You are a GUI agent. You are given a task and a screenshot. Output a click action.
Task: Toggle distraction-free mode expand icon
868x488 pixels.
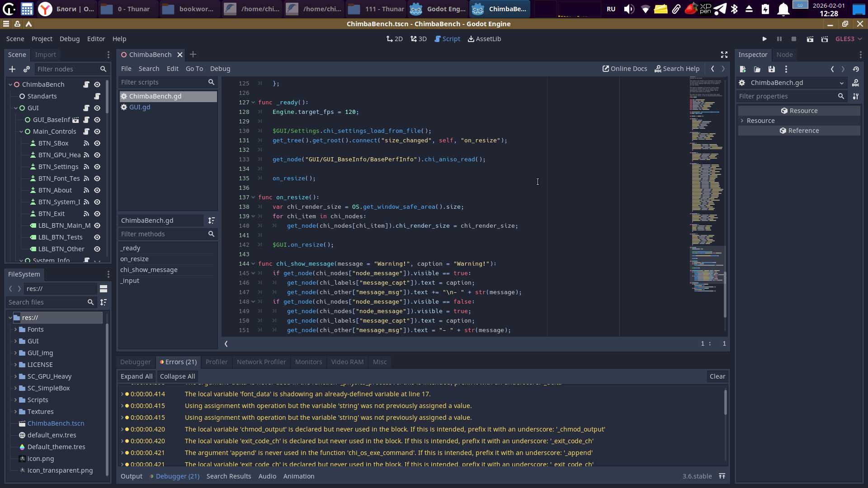tap(724, 55)
